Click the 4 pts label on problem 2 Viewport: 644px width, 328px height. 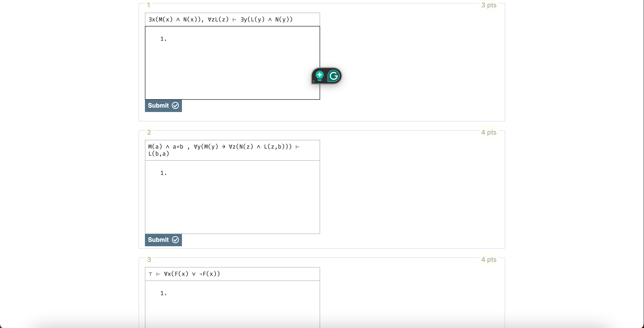coord(488,132)
